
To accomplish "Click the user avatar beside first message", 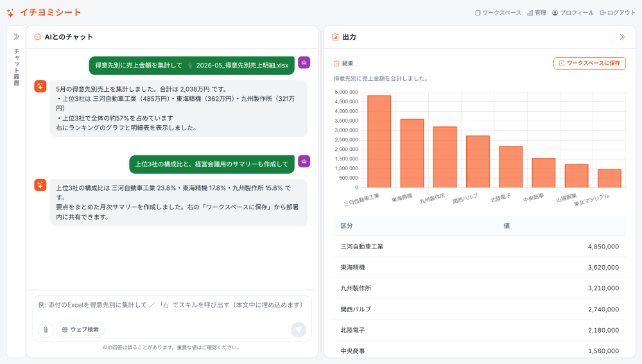I will point(304,62).
